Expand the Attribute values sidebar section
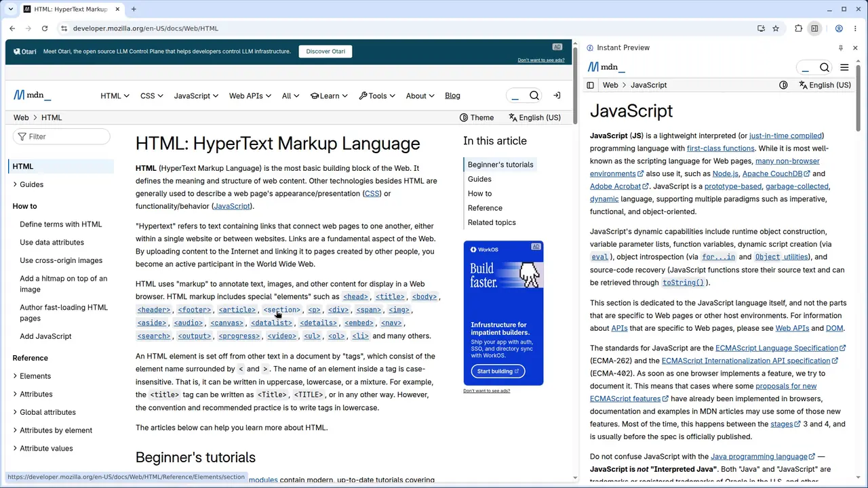The image size is (868, 488). [42, 449]
